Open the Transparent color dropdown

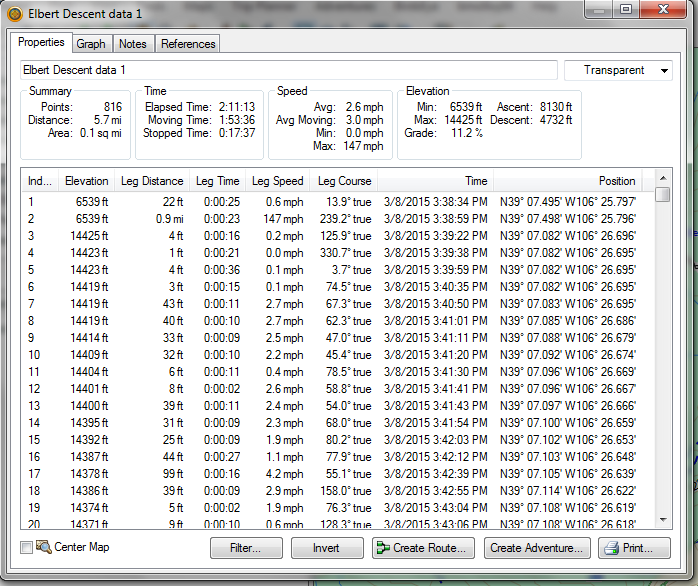(x=618, y=70)
